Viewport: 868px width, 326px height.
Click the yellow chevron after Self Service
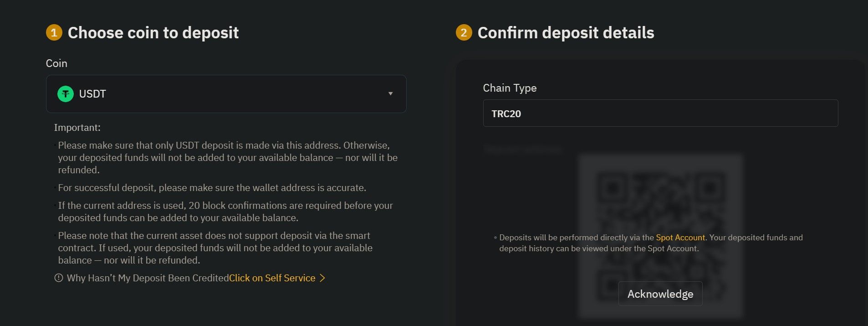coord(322,278)
